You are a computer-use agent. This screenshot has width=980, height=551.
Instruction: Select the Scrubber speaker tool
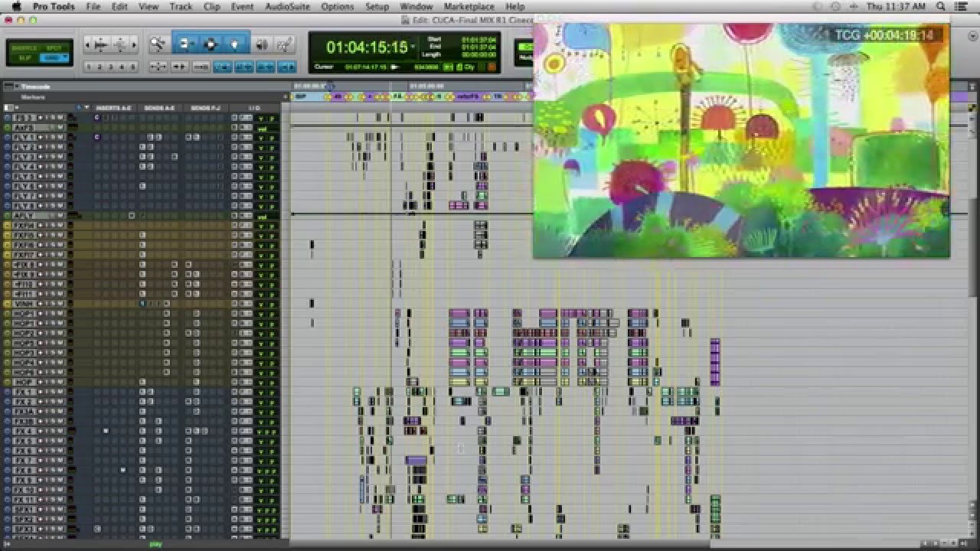(261, 44)
